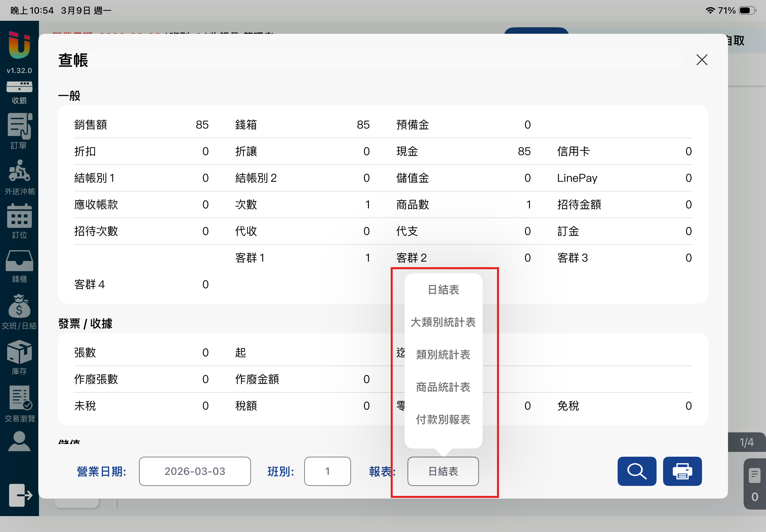Pick 付款別報表 from the popup list
Viewport: 766px width, 532px height.
[443, 419]
